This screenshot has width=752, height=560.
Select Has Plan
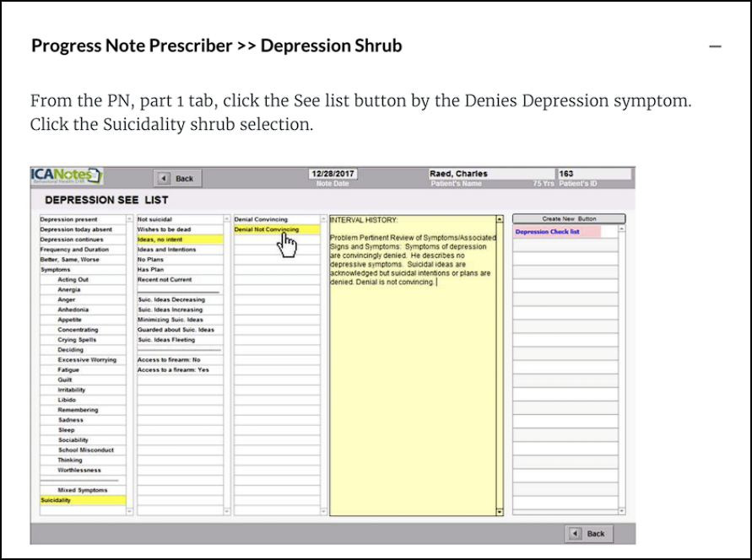[x=181, y=270]
